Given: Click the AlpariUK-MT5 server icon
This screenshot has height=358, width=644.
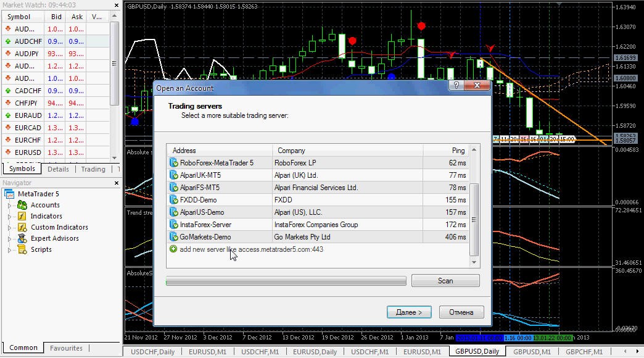Looking at the screenshot, I should point(173,175).
